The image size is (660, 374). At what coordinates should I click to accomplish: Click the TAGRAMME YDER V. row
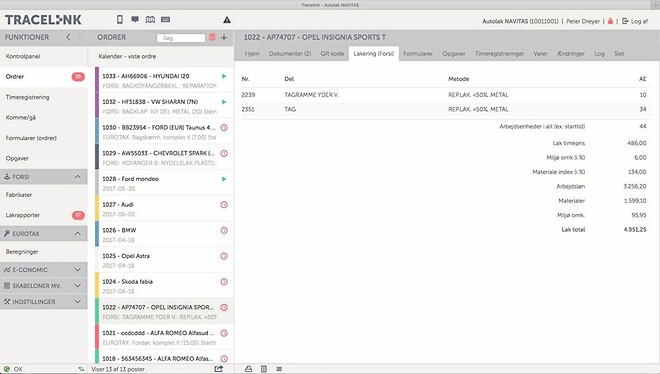[446, 95]
